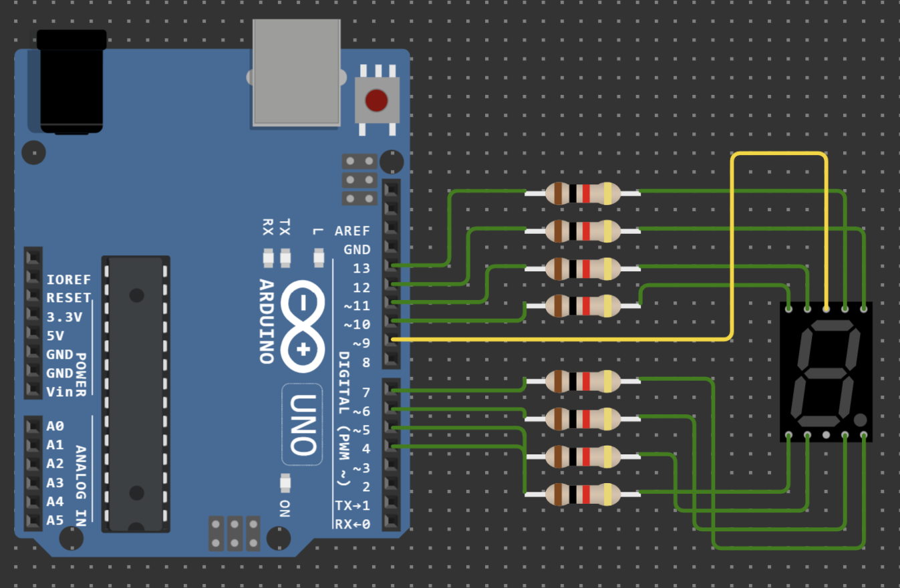Click analog pin A5 label

55,520
